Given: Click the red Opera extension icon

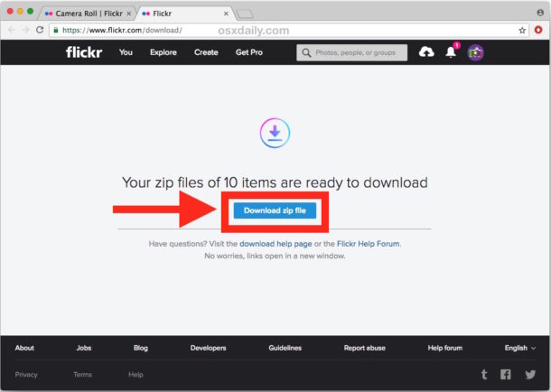Looking at the screenshot, I should 538,30.
